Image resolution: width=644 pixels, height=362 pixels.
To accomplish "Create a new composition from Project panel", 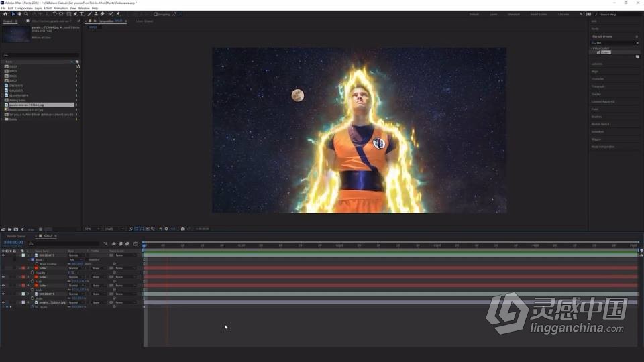I will (x=15, y=229).
